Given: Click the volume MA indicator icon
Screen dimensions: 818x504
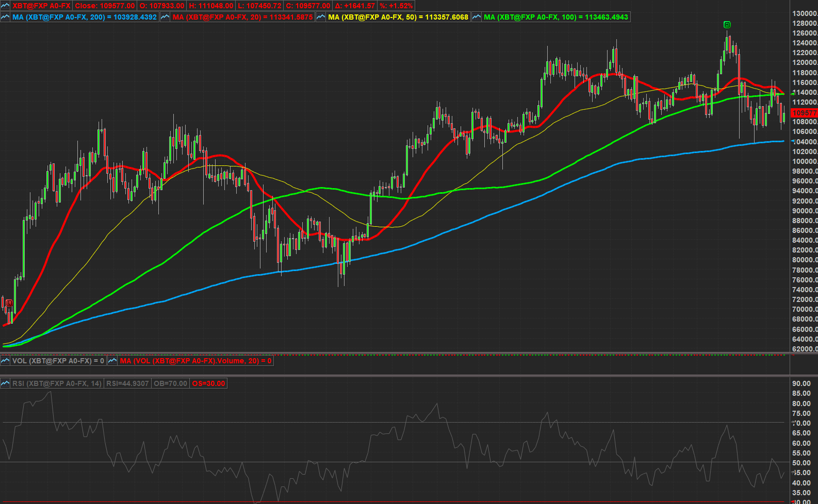Looking at the screenshot, I should coord(112,361).
